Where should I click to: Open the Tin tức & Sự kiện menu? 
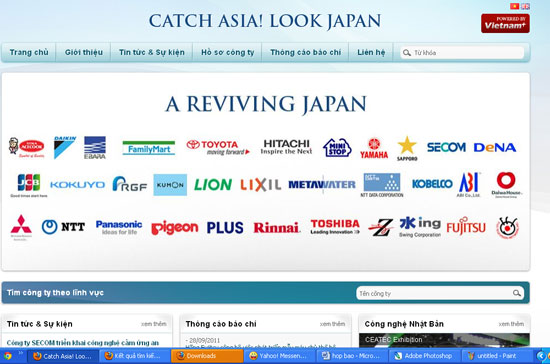tap(152, 52)
